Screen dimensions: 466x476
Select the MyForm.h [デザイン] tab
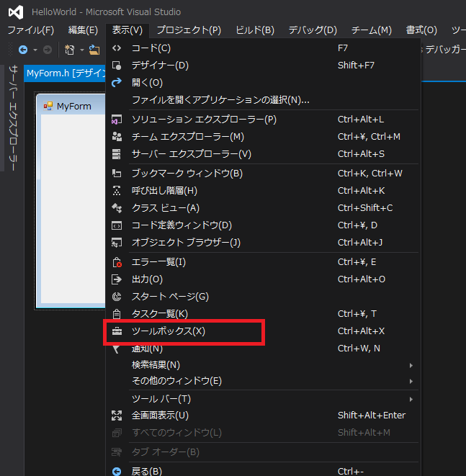pyautogui.click(x=66, y=73)
